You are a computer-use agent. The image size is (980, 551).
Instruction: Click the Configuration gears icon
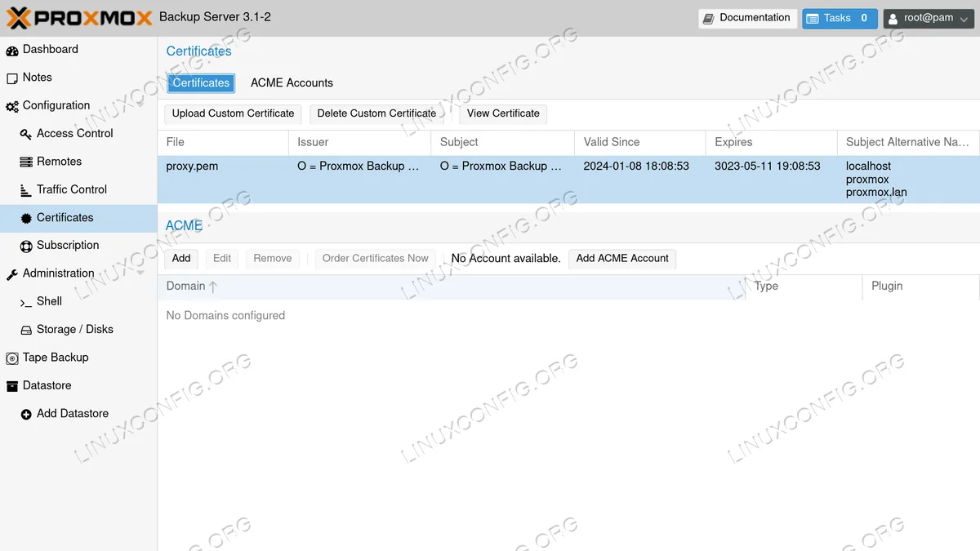12,106
